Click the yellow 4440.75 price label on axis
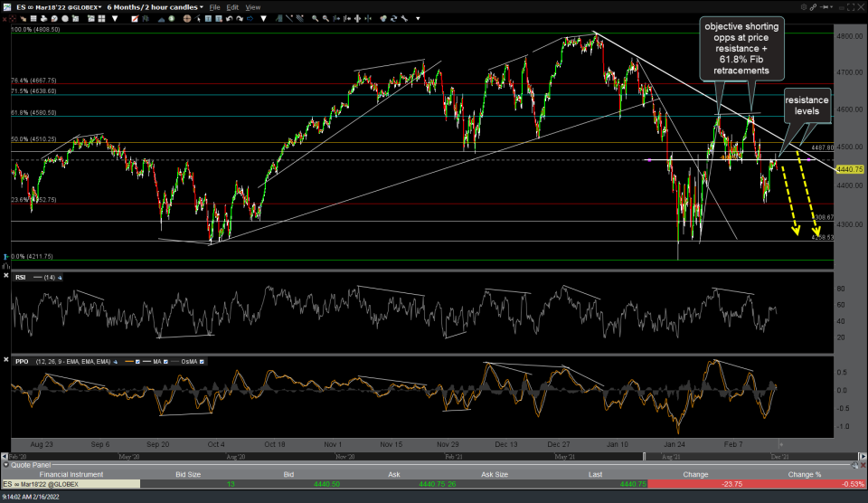 [x=850, y=169]
